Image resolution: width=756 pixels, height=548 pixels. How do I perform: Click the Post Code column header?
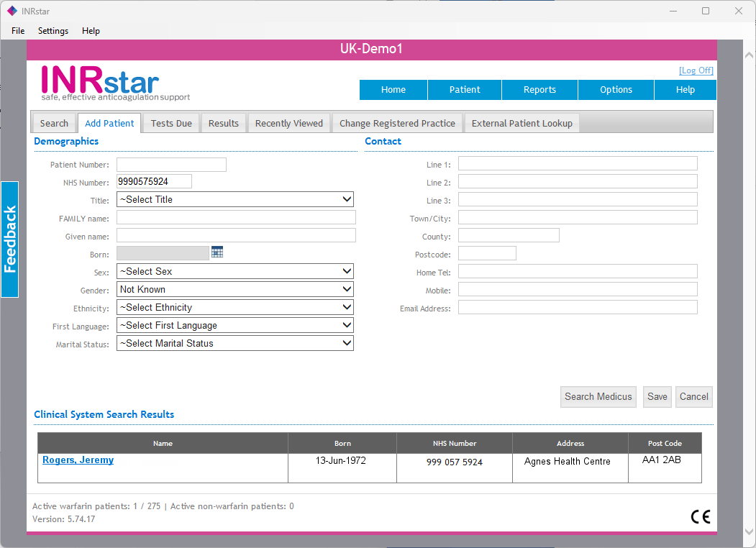[x=665, y=444]
